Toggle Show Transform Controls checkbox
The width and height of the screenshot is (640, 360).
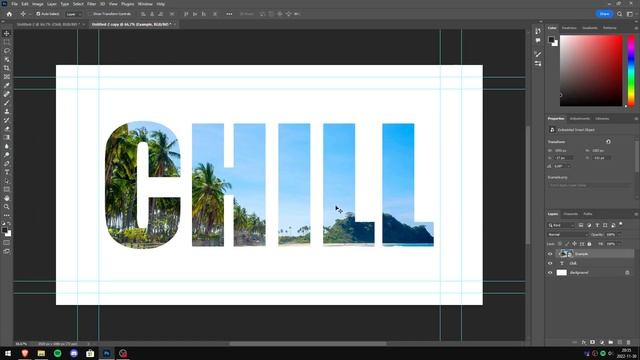click(x=91, y=14)
